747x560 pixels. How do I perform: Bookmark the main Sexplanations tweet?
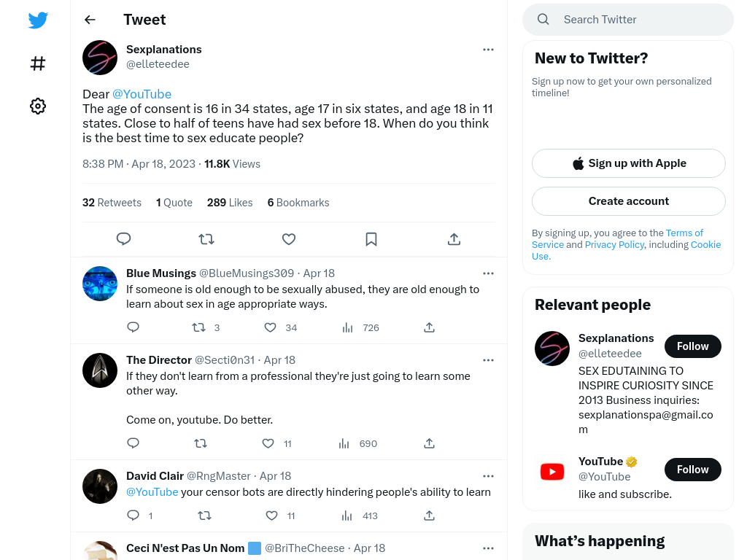click(x=371, y=239)
